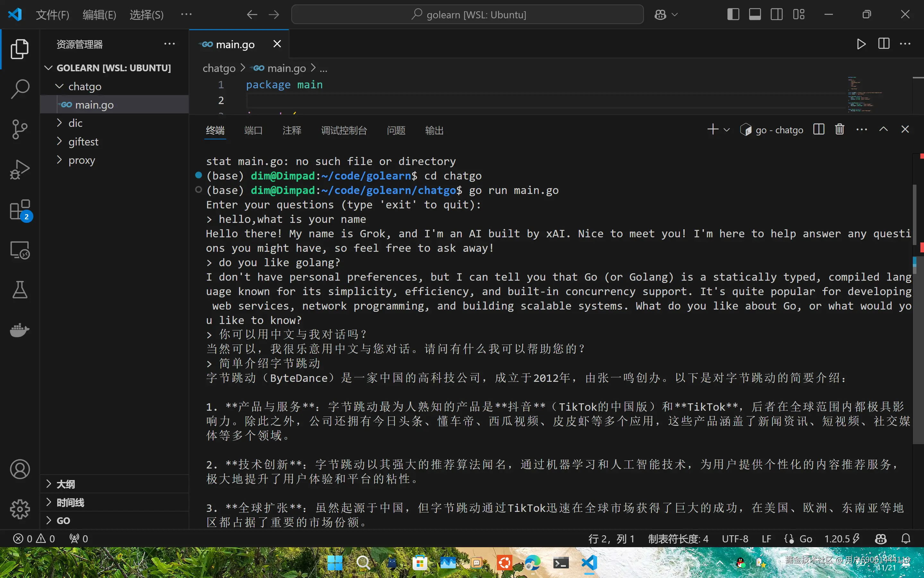
Task: Open the 编辑(E) menu
Action: 99,14
